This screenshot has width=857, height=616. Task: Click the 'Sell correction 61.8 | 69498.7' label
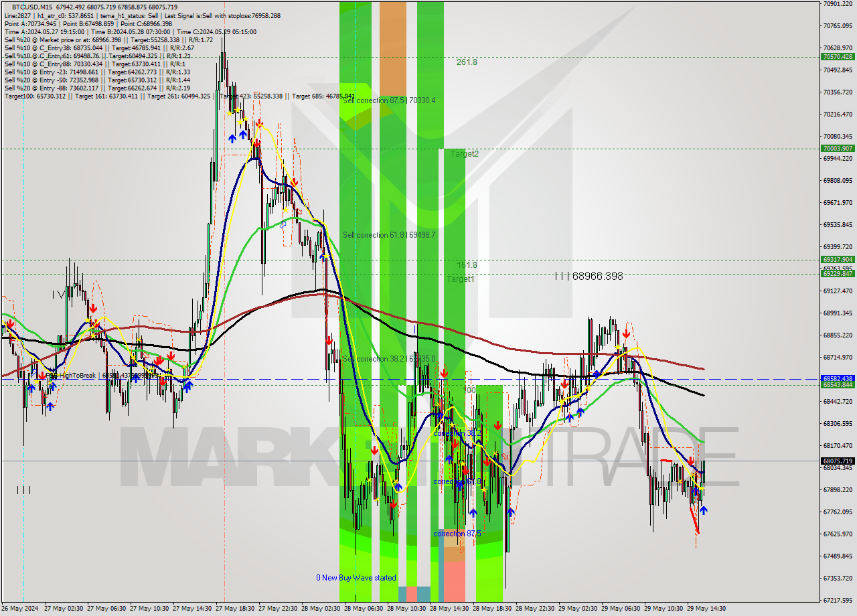pos(389,235)
